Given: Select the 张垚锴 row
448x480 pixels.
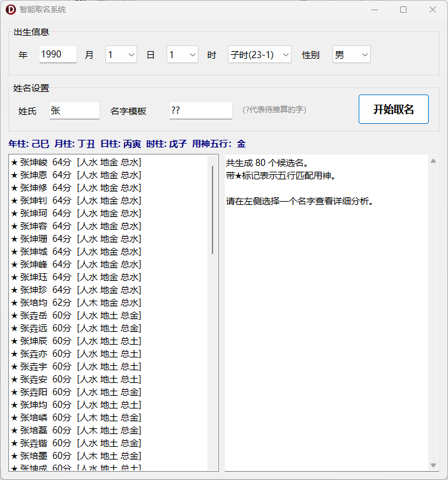Looking at the screenshot, I should pyautogui.click(x=108, y=443).
